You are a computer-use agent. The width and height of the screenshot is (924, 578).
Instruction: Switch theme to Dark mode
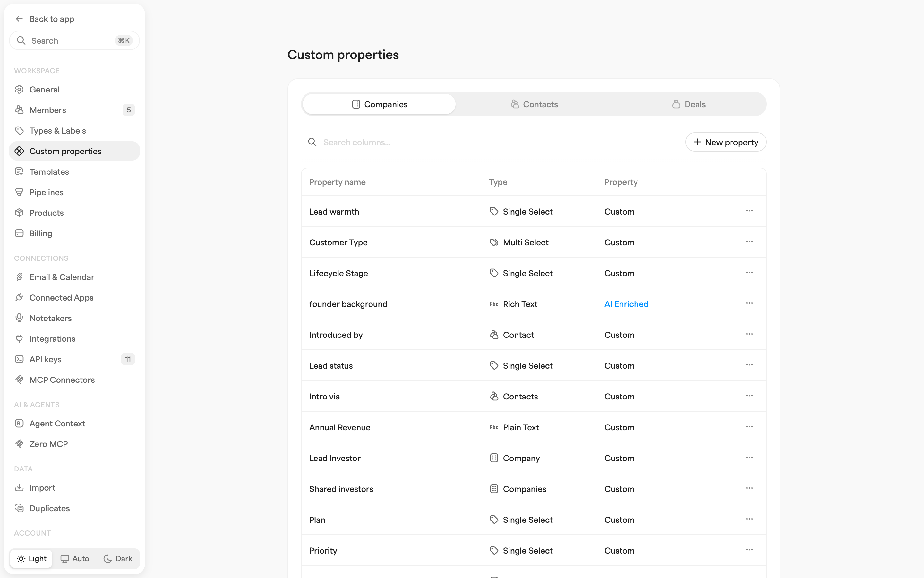pos(118,558)
